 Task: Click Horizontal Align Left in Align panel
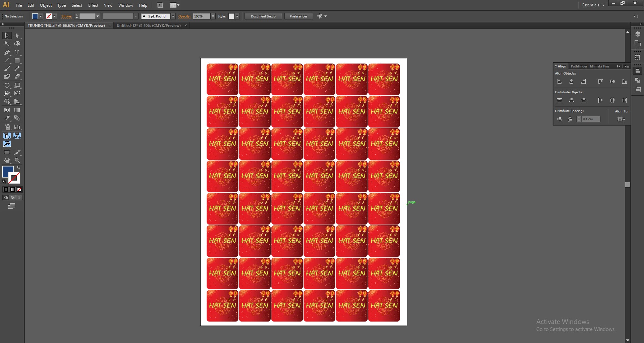pos(559,82)
